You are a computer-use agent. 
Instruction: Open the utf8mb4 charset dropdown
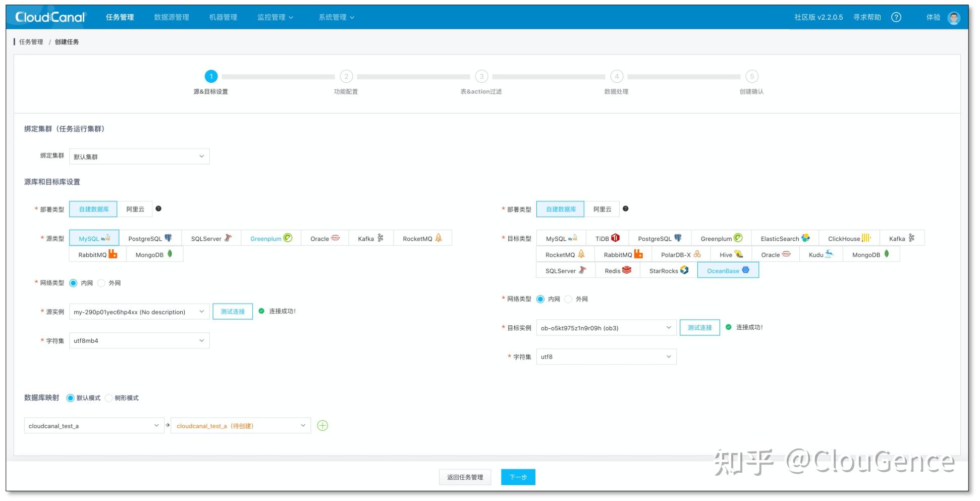tap(139, 340)
